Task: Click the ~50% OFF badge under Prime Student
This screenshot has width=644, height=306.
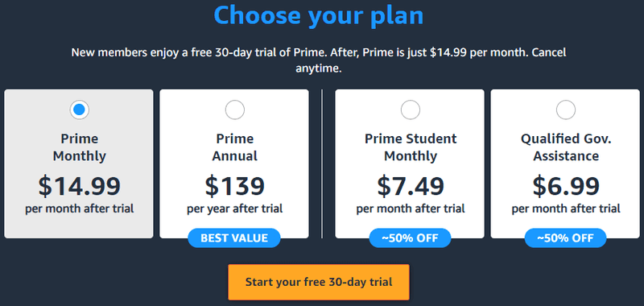Action: pyautogui.click(x=410, y=238)
